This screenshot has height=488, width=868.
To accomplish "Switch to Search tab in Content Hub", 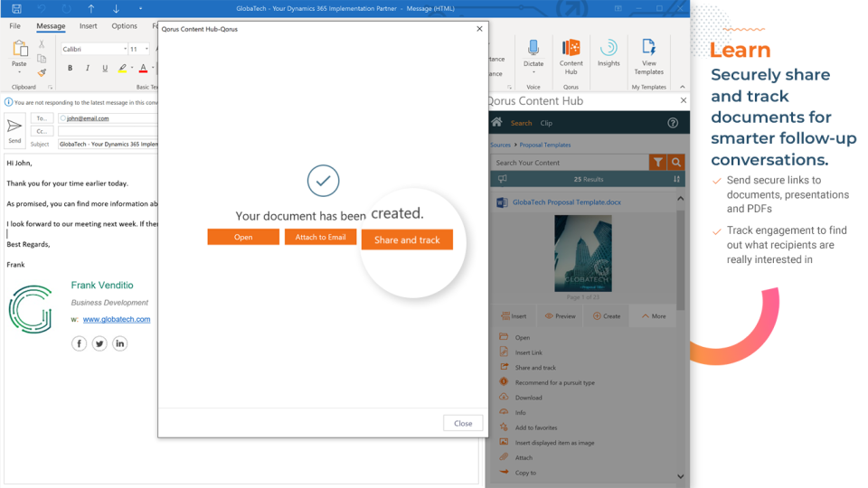I will click(x=521, y=124).
